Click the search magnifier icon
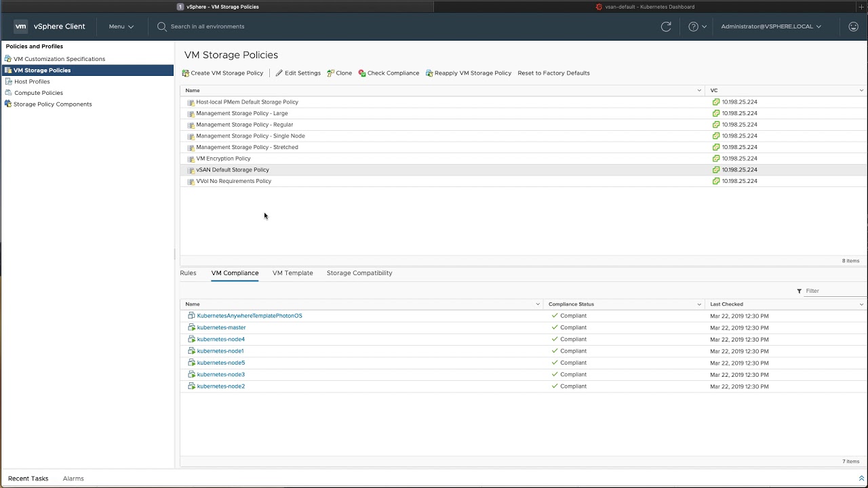 [x=162, y=26]
